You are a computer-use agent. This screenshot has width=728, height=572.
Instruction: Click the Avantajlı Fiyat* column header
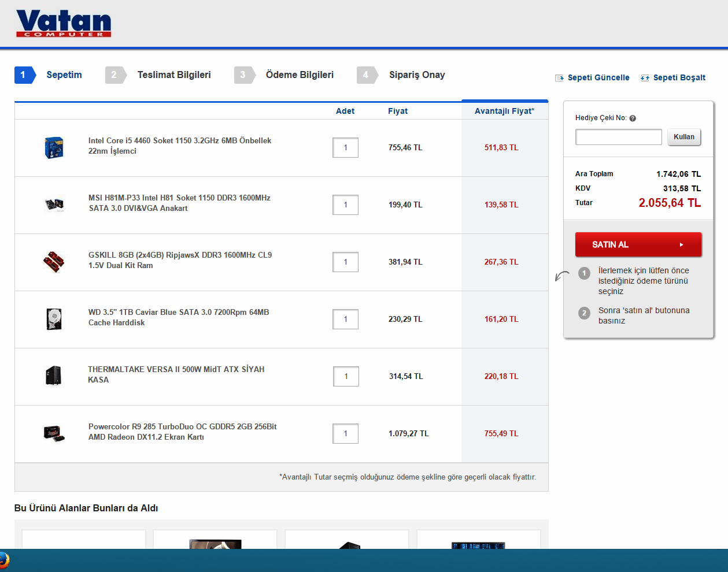click(x=505, y=111)
